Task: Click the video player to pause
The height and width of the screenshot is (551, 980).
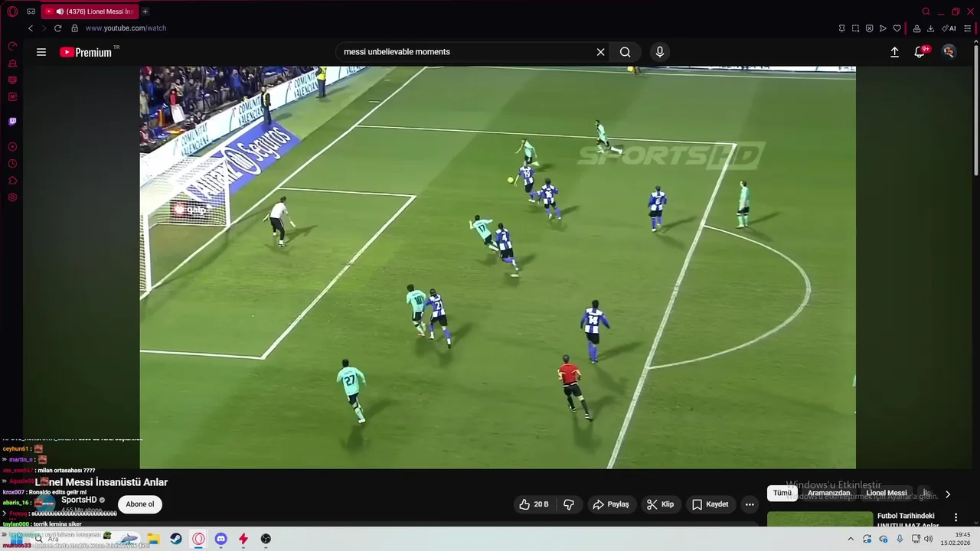Action: [498, 267]
